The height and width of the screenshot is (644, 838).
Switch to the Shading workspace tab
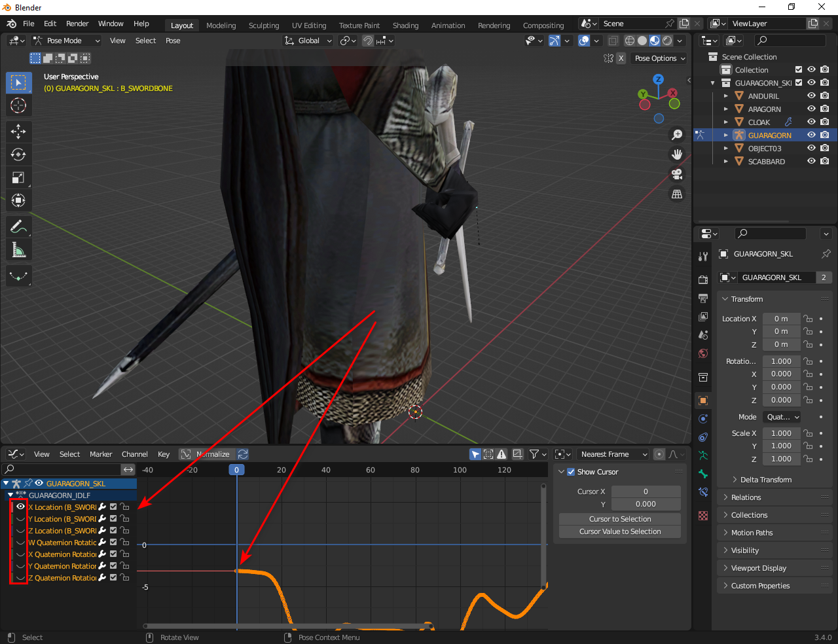(405, 26)
